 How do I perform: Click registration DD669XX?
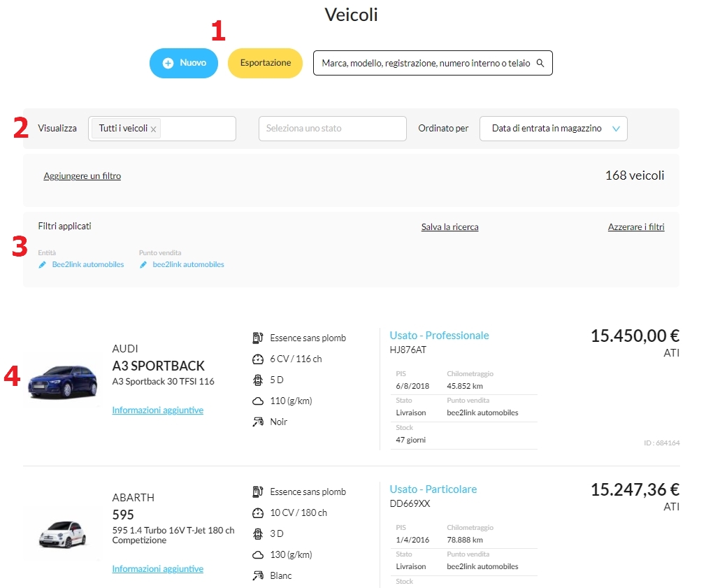[410, 504]
